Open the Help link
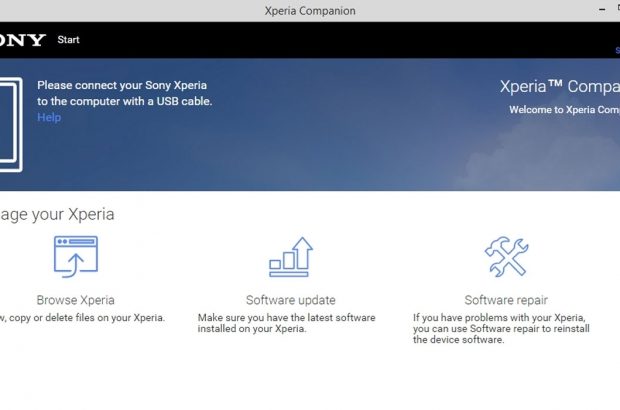This screenshot has height=410, width=620. [49, 117]
